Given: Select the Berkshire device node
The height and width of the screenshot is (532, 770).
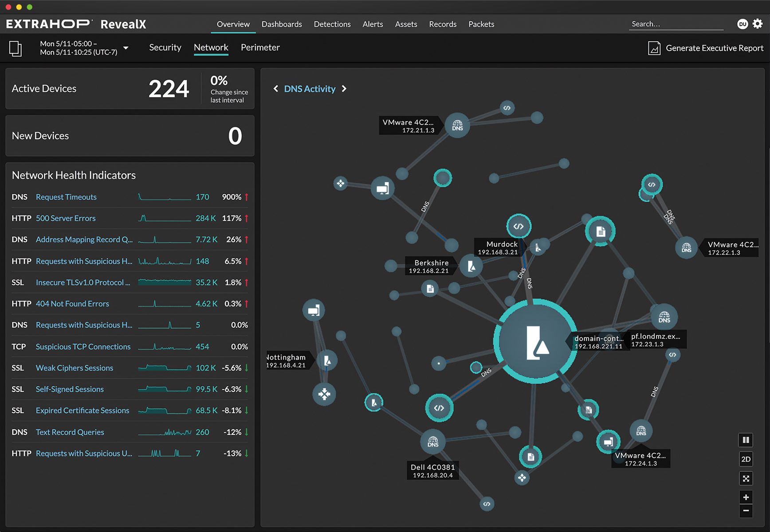Looking at the screenshot, I should [471, 266].
